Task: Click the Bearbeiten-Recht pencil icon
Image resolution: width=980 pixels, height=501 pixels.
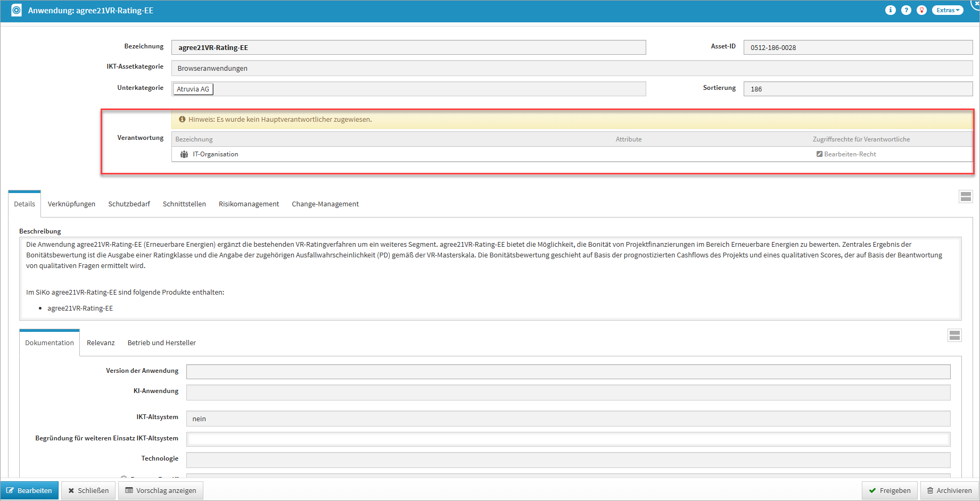Action: (x=819, y=154)
